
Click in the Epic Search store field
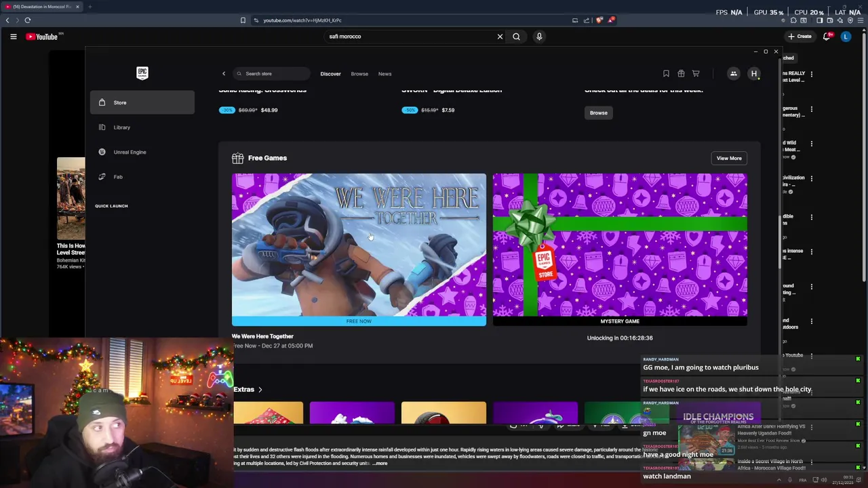pyautogui.click(x=271, y=73)
